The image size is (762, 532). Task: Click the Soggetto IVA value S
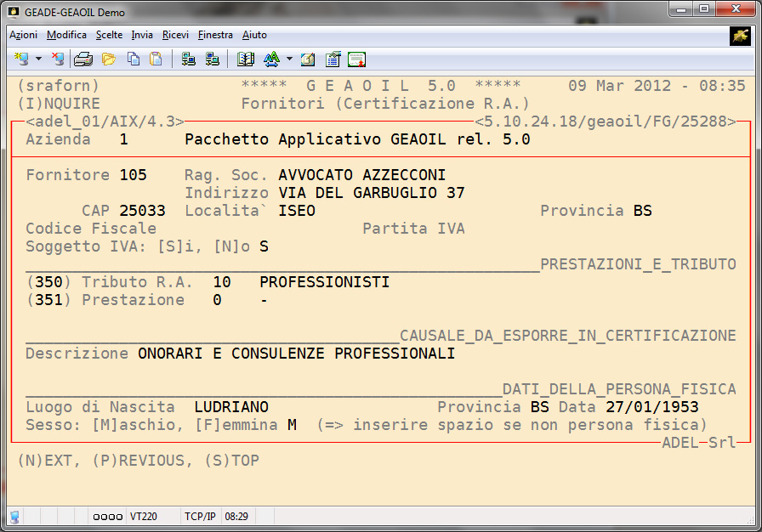point(264,246)
